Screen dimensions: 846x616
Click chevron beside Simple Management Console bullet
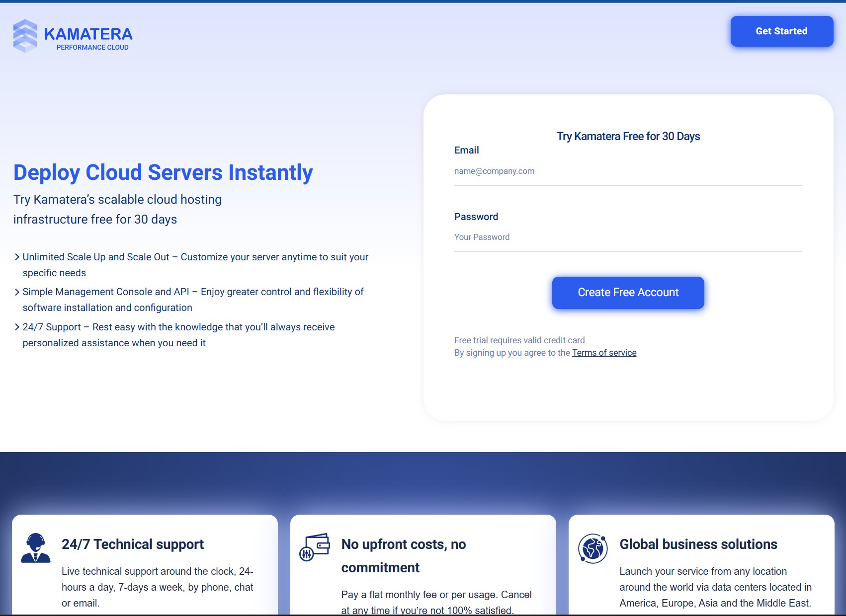click(17, 292)
